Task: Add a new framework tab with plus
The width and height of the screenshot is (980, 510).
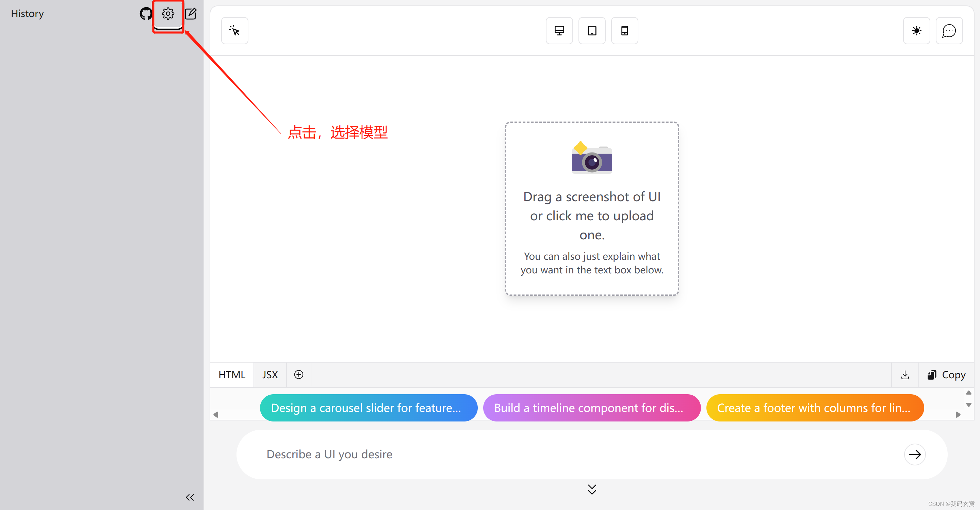Action: pyautogui.click(x=299, y=374)
